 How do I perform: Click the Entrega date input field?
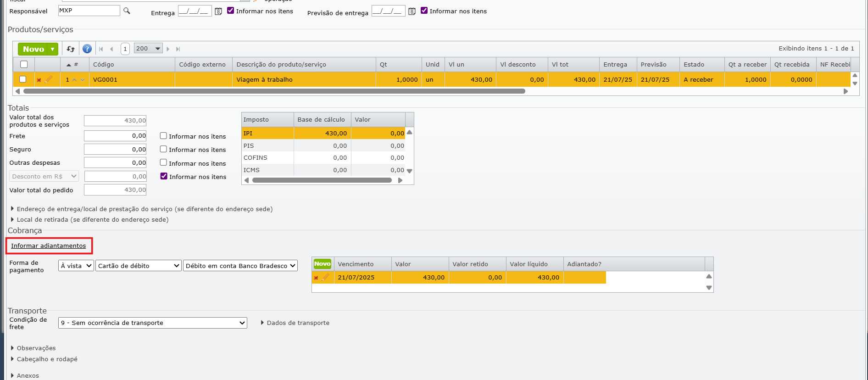pos(195,11)
